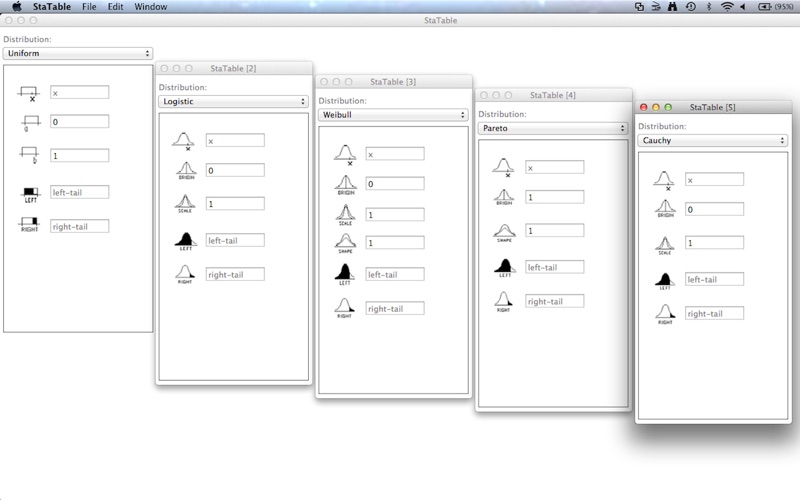Image resolution: width=800 pixels, height=500 pixels.
Task: Select the right-tail field in the Logistic window
Action: [235, 274]
